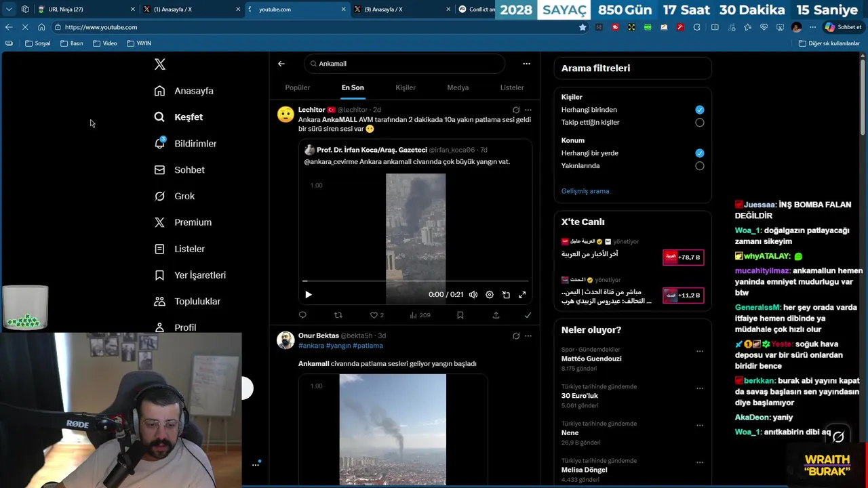Open search options three-dot menu
868x488 pixels.
[526, 64]
